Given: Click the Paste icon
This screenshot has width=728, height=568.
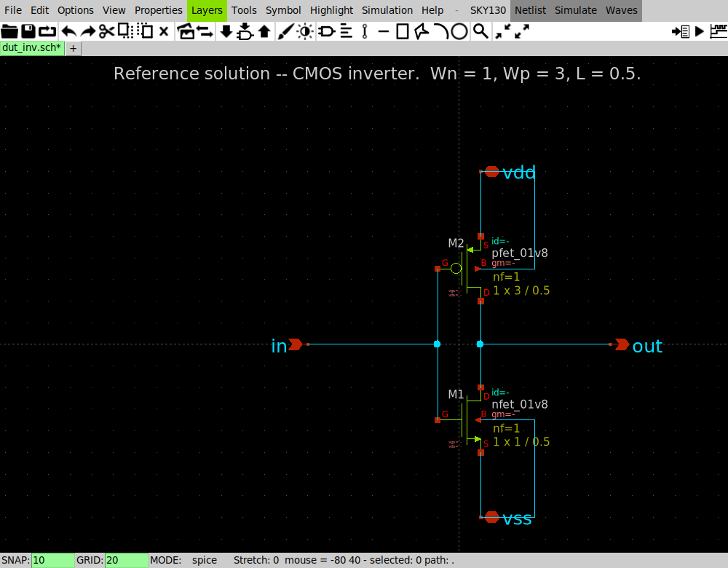Looking at the screenshot, I should 146,31.
